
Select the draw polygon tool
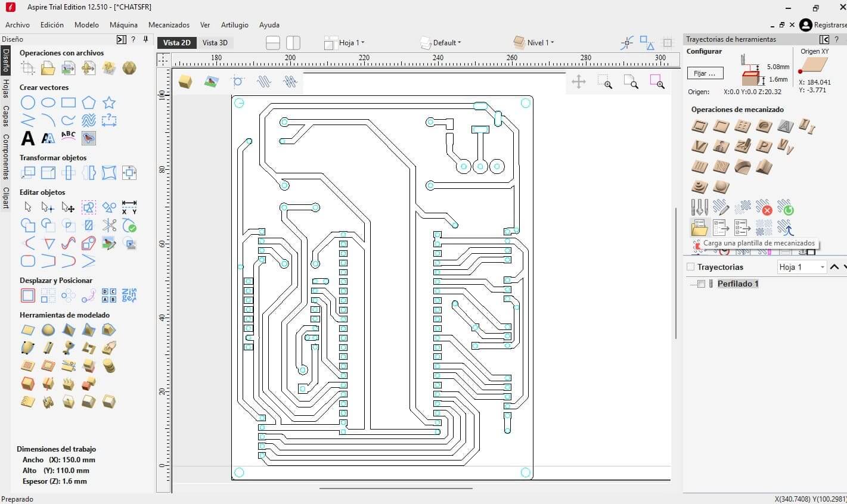88,102
